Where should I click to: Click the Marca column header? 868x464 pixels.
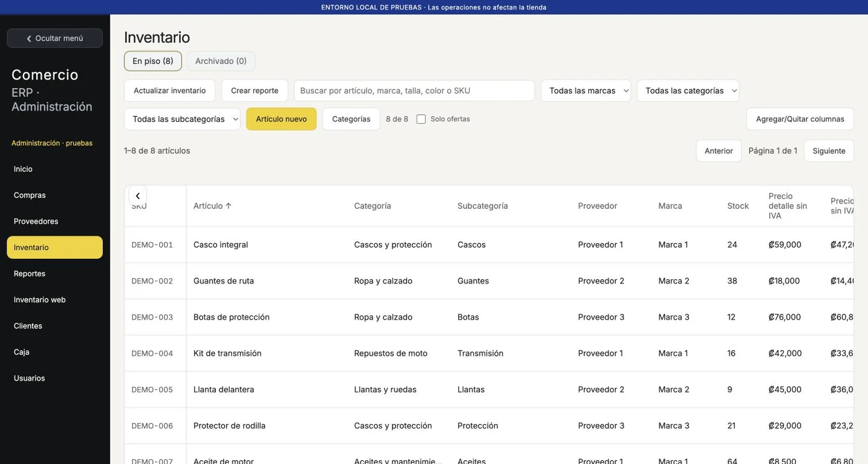click(x=670, y=206)
